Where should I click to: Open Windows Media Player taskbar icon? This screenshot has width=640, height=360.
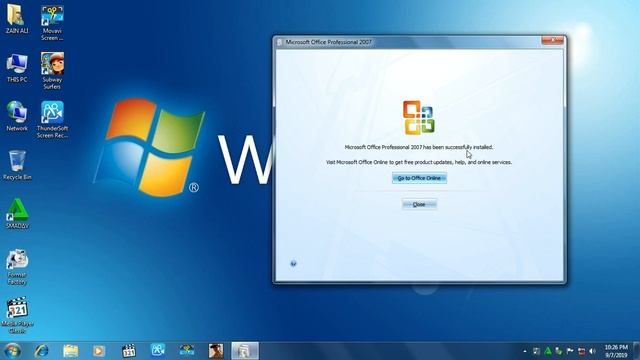(99, 351)
